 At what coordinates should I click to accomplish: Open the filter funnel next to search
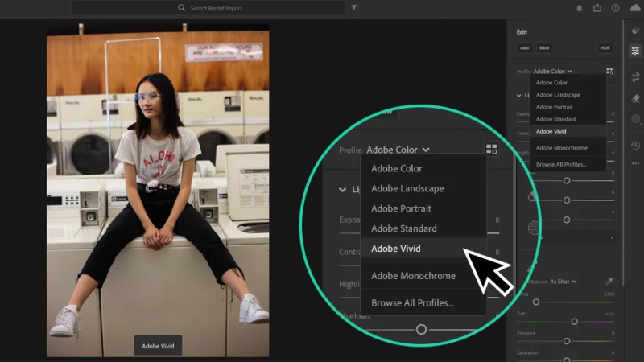point(354,8)
